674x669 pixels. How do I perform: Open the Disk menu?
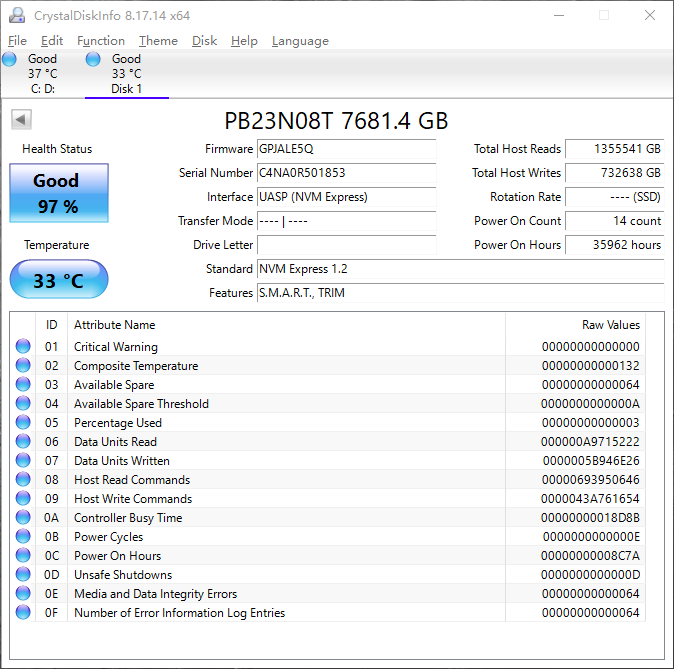[204, 41]
